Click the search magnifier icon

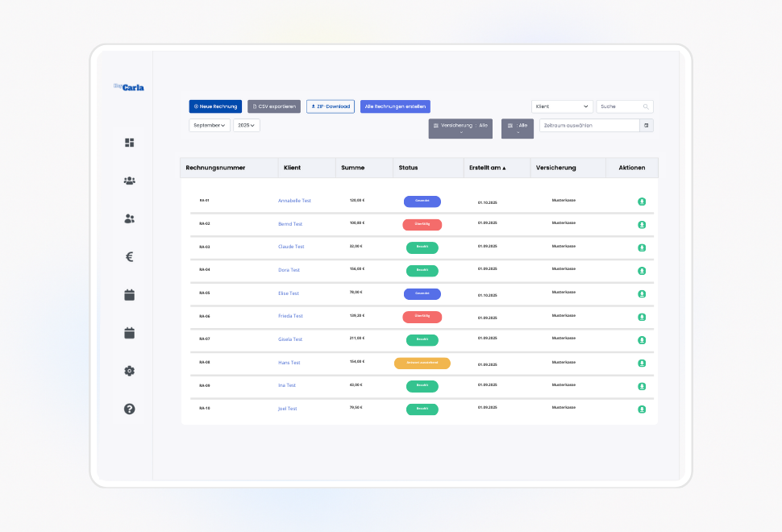(x=646, y=106)
